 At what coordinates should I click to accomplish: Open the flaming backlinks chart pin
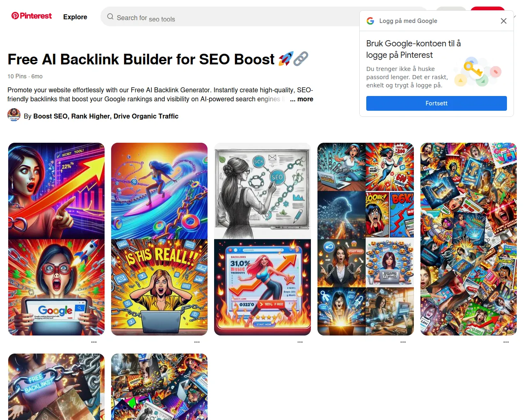click(x=262, y=287)
